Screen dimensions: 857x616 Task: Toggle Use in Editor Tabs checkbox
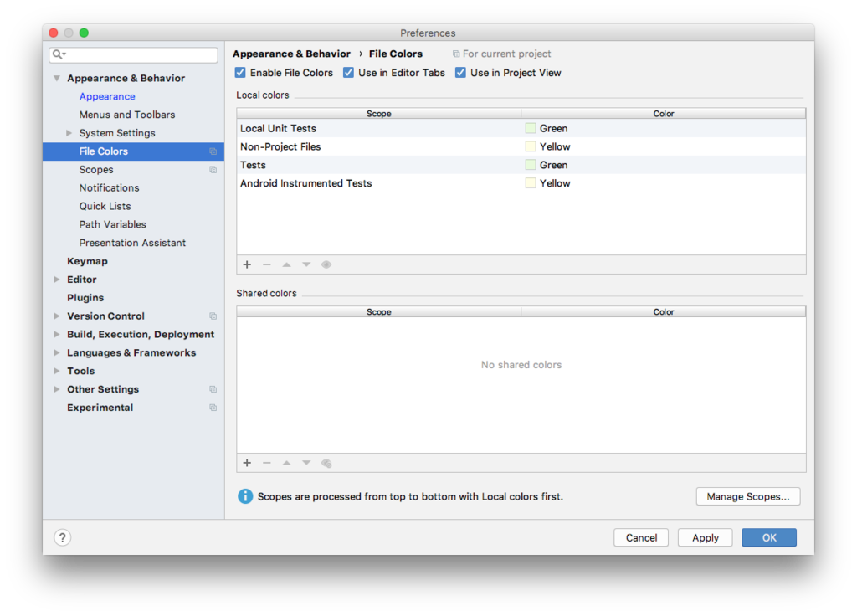click(348, 73)
